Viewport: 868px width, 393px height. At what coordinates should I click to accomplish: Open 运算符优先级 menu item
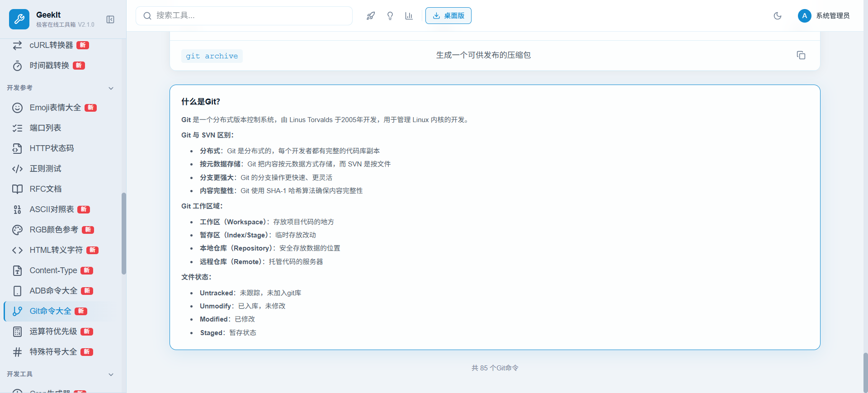60,331
